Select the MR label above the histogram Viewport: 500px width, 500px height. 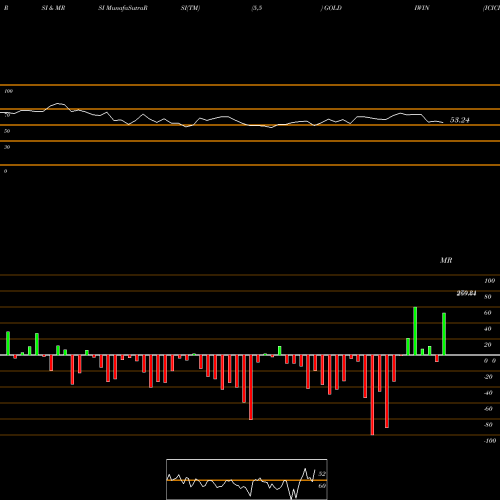pyautogui.click(x=446, y=260)
